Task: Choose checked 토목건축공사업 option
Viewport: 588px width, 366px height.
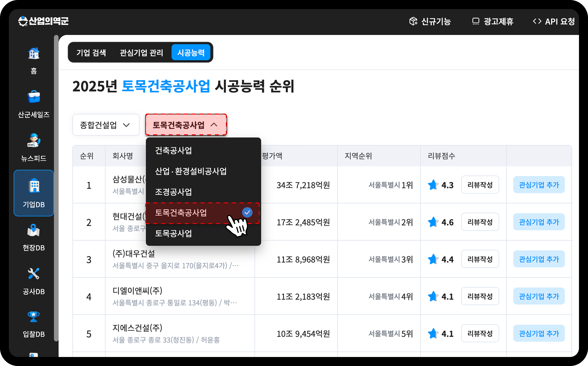Action: pyautogui.click(x=202, y=213)
